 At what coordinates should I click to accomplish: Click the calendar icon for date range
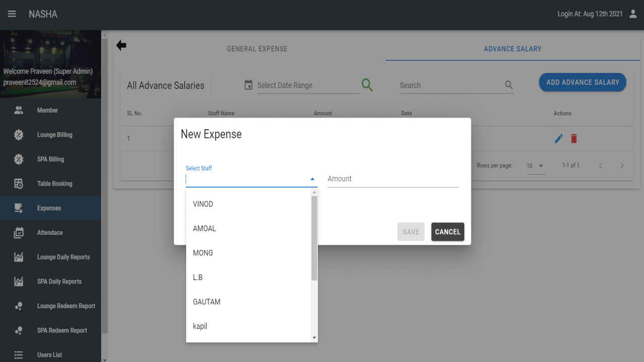pos(248,85)
